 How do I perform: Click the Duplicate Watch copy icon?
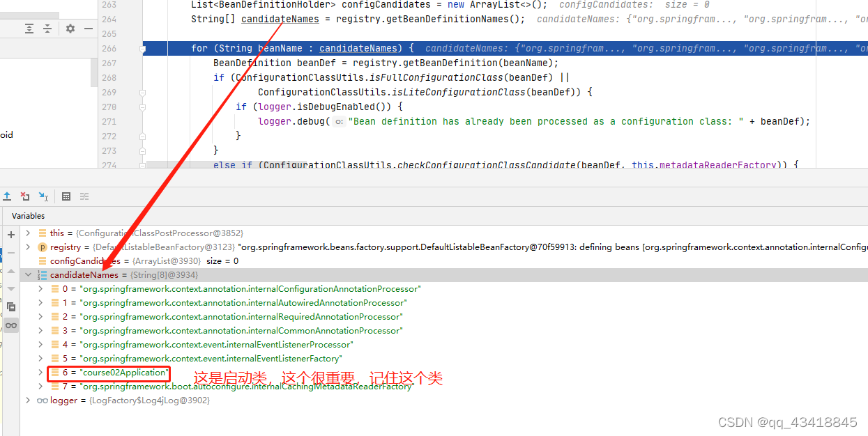pyautogui.click(x=11, y=306)
